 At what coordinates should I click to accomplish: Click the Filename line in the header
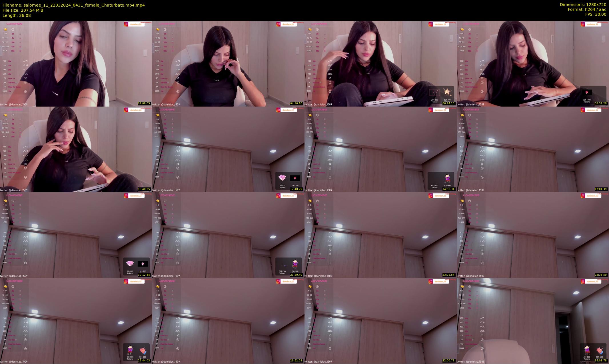pos(74,5)
